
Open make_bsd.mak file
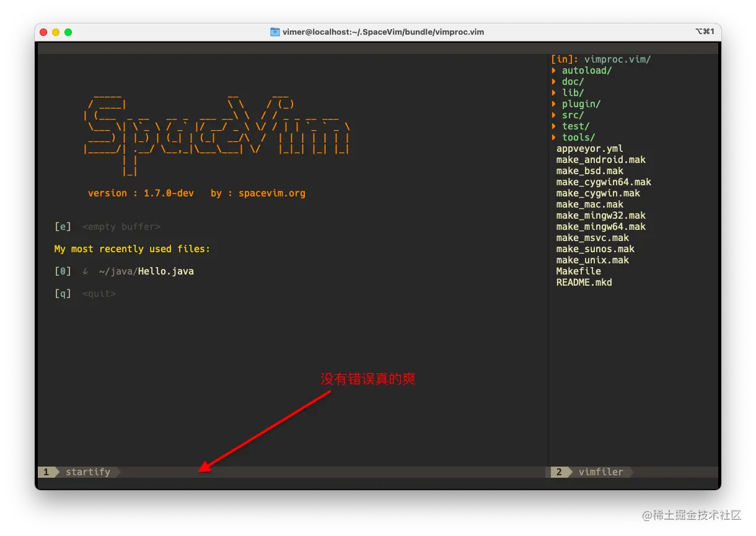pos(590,171)
